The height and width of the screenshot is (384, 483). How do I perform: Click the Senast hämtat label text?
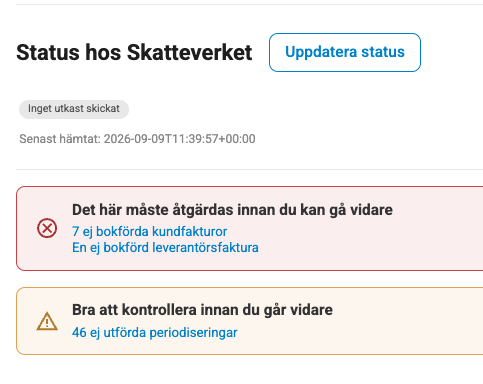pos(60,139)
